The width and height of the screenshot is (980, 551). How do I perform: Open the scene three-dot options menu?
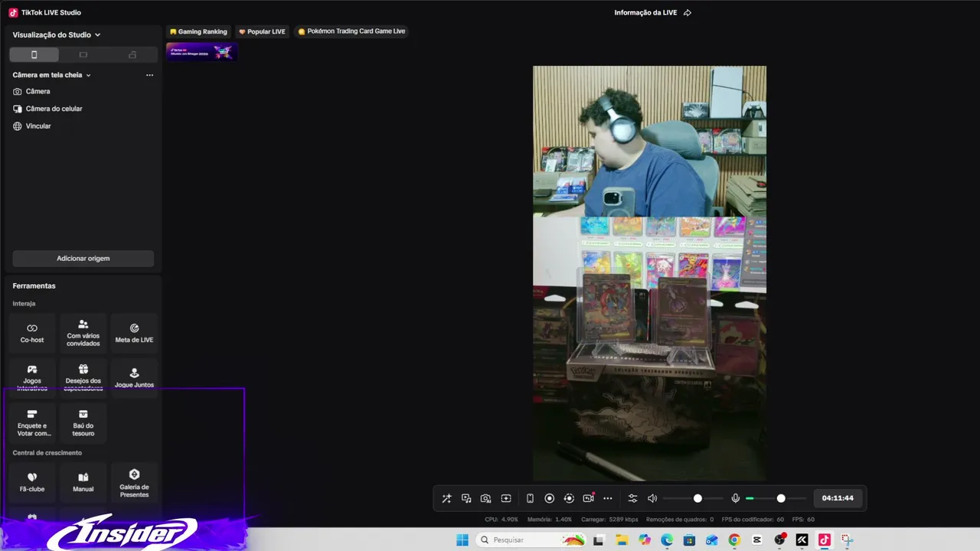coord(149,75)
